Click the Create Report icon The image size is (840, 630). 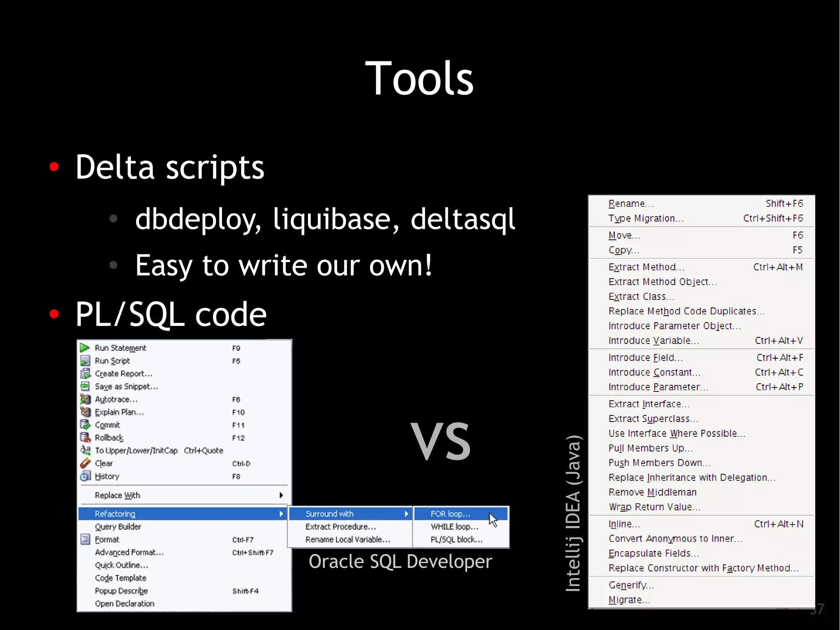(x=85, y=373)
